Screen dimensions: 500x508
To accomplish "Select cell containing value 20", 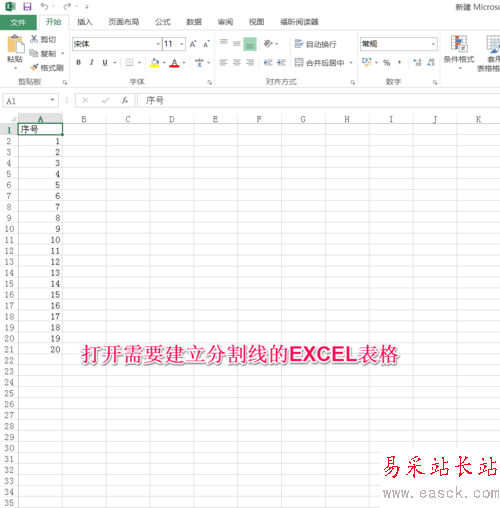I will [40, 349].
